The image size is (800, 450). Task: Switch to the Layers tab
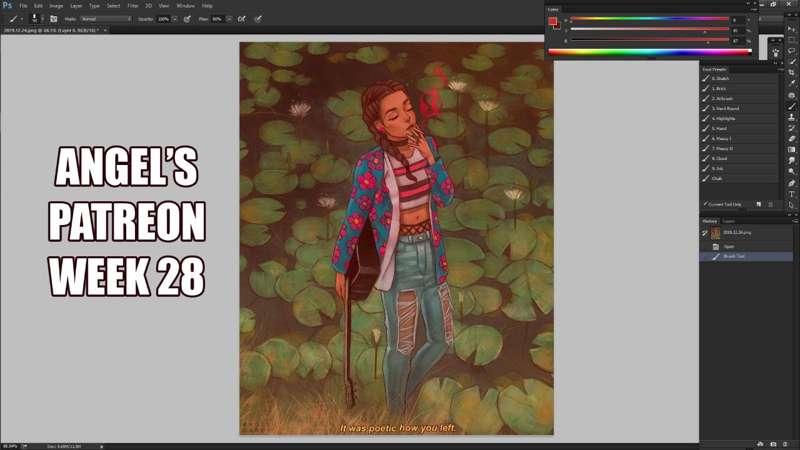(729, 221)
